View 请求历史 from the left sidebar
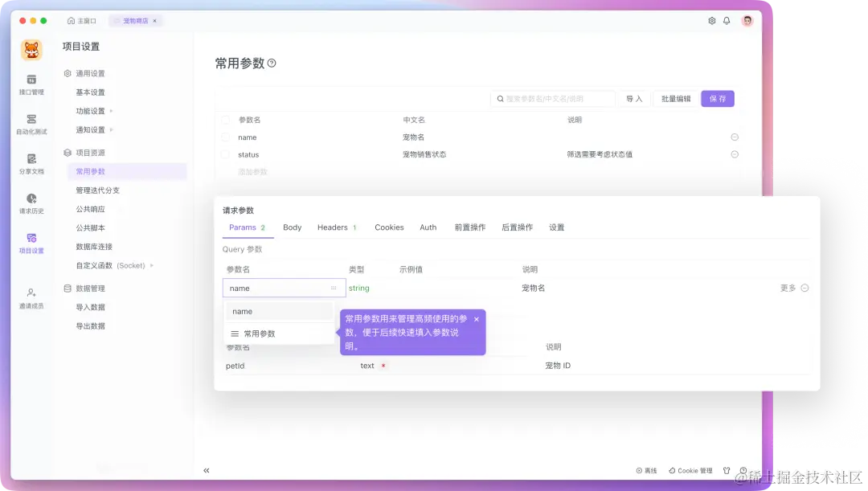868x491 pixels. click(32, 204)
